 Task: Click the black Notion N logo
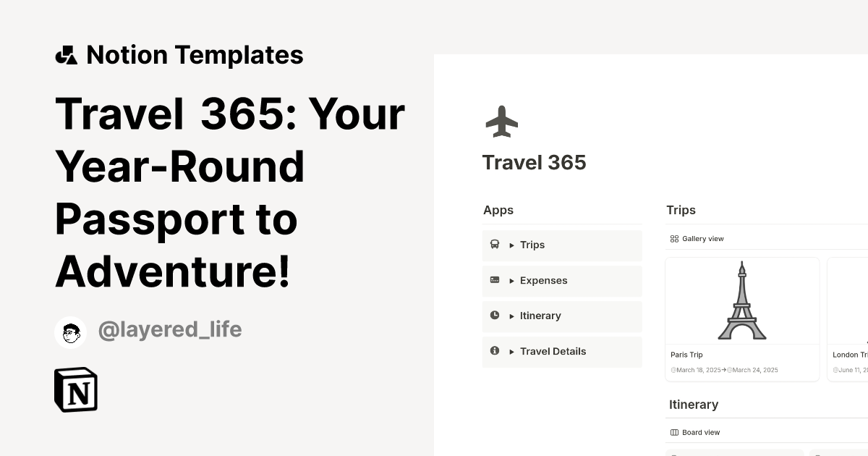click(76, 389)
